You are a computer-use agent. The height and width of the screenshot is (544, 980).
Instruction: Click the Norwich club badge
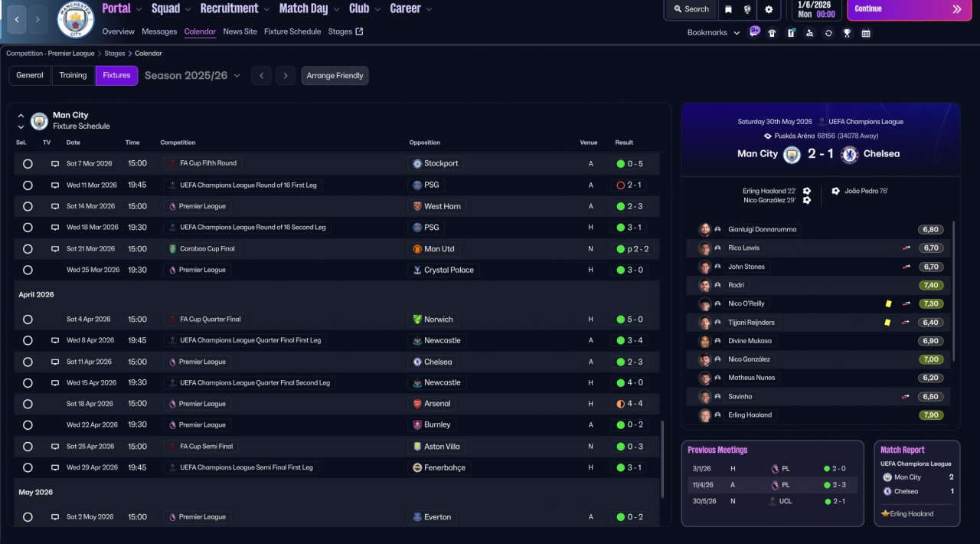click(x=417, y=320)
